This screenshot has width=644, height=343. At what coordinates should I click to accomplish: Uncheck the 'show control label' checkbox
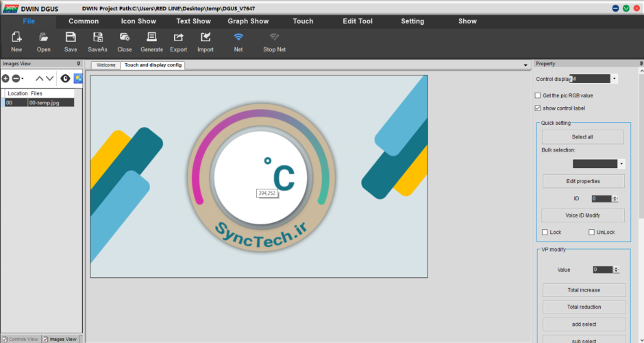[538, 108]
